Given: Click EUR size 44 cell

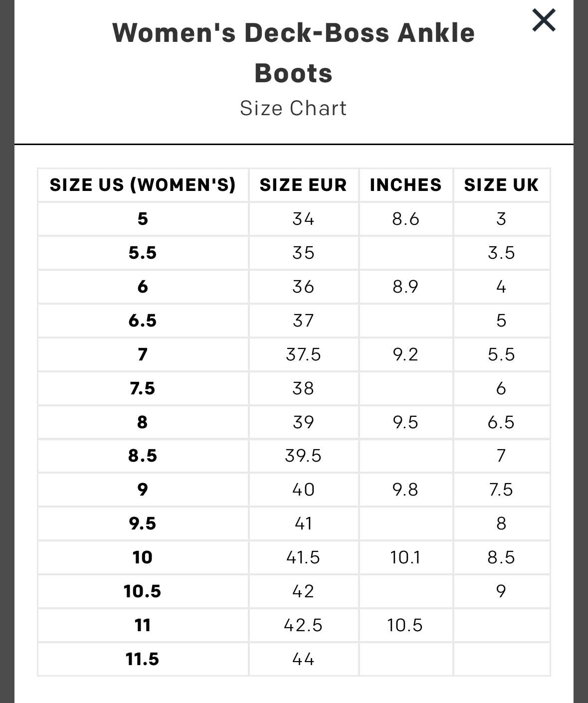Looking at the screenshot, I should (303, 659).
